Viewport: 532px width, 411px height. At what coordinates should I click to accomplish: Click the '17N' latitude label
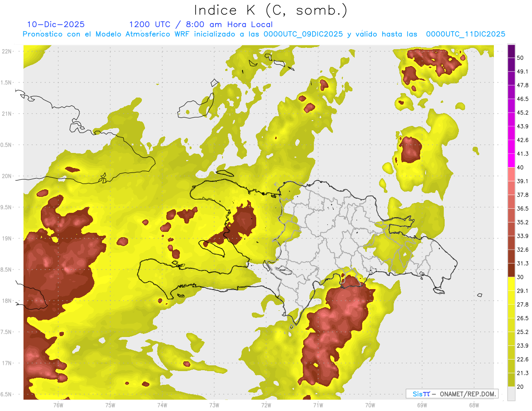click(x=7, y=363)
